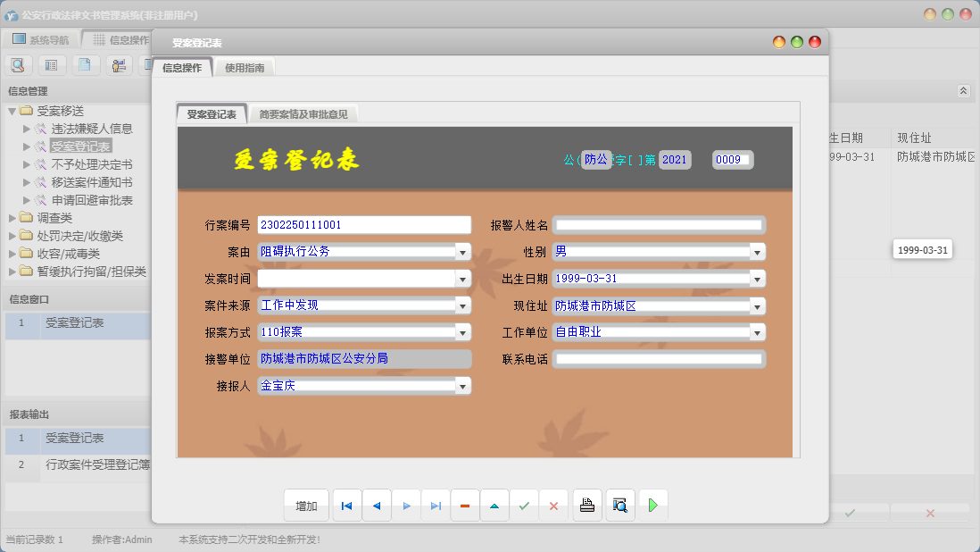Open the 报案方式 dropdown showing 110报案
Image resolution: width=980 pixels, height=552 pixels.
click(462, 331)
